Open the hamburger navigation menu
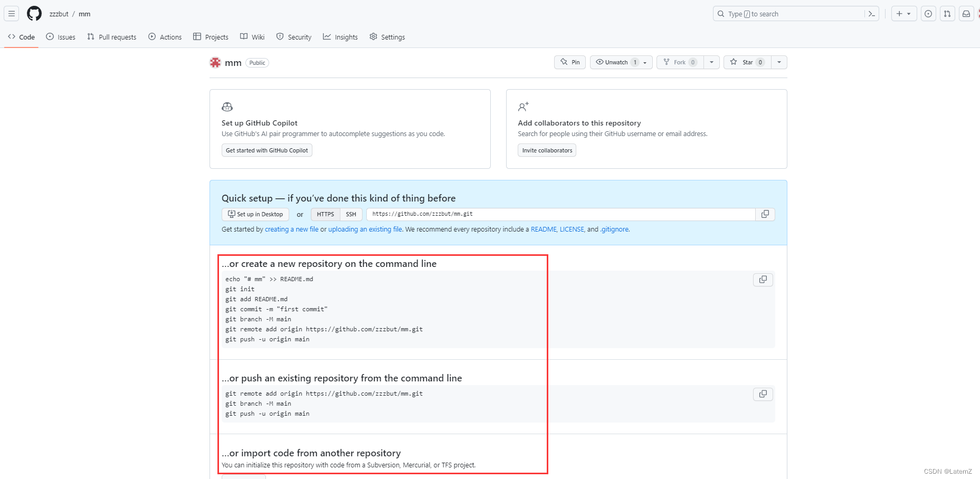Screen dimensions: 980x479 point(12,14)
